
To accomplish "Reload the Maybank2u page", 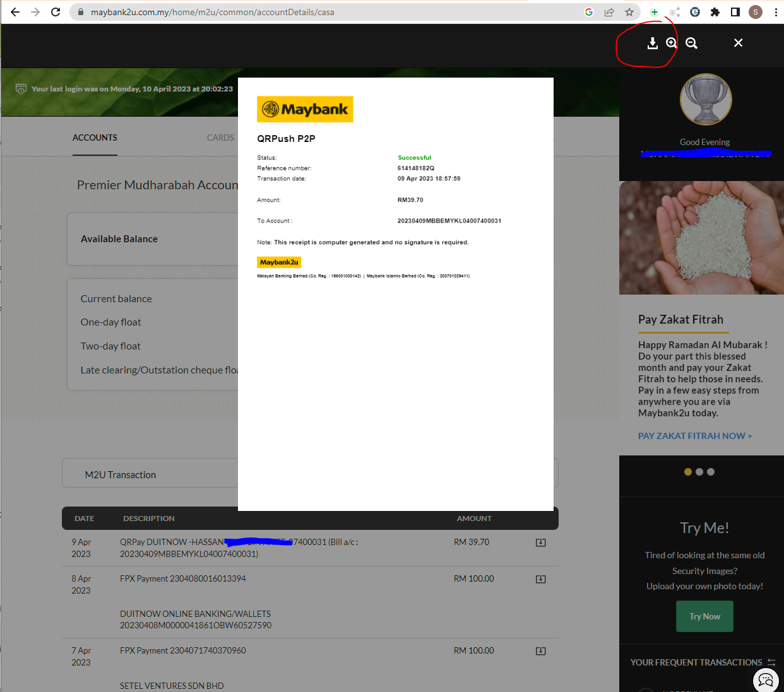I will point(56,12).
